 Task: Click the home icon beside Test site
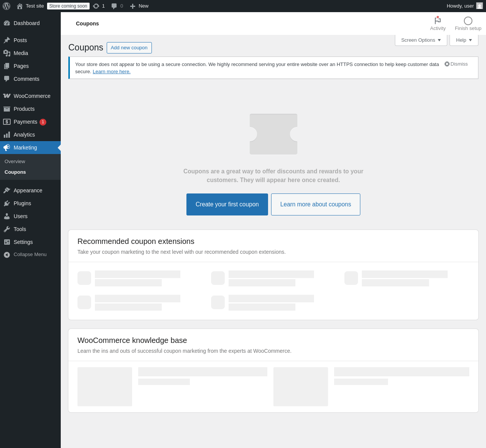20,6
